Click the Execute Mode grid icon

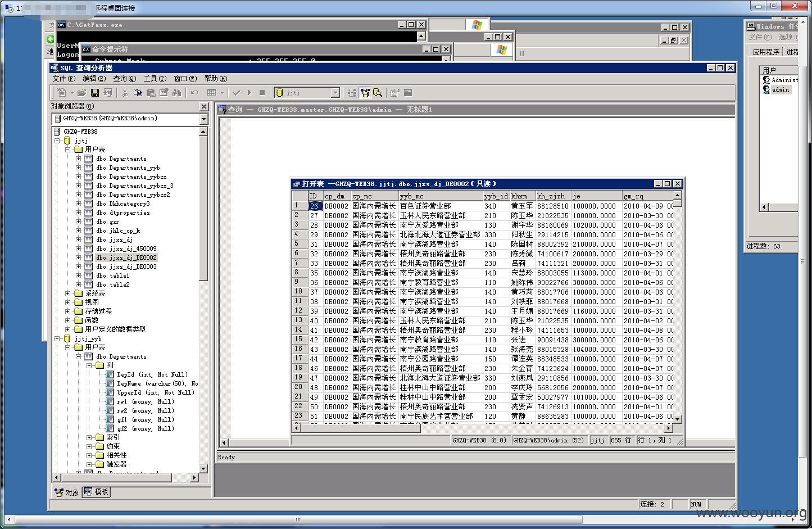coord(211,93)
